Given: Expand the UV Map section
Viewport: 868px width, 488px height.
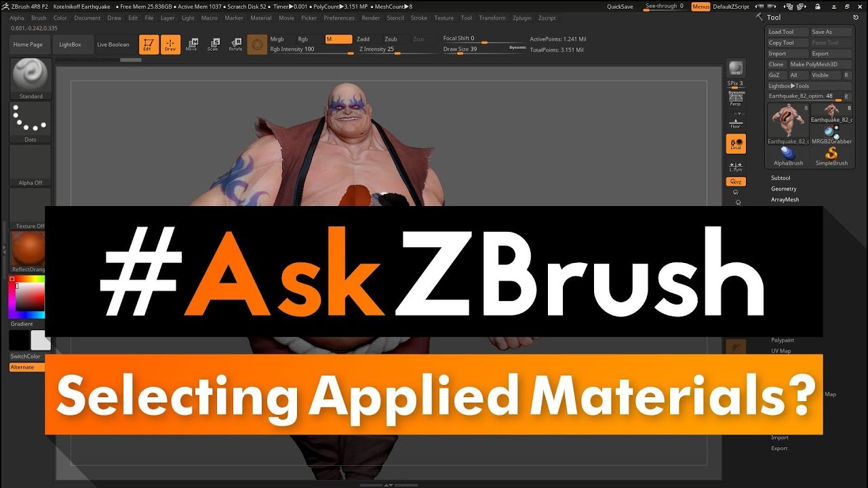Looking at the screenshot, I should pyautogui.click(x=781, y=351).
